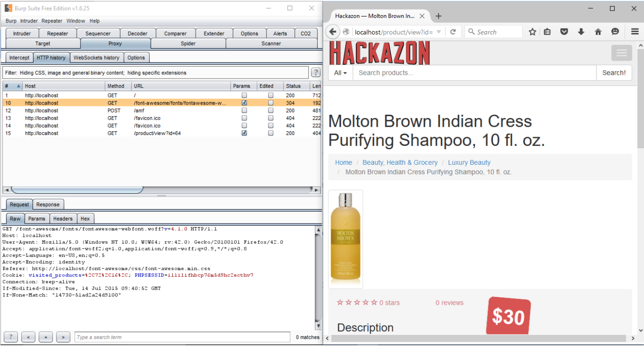This screenshot has width=644, height=347.
Task: View the request in the Hex tab
Action: point(85,219)
